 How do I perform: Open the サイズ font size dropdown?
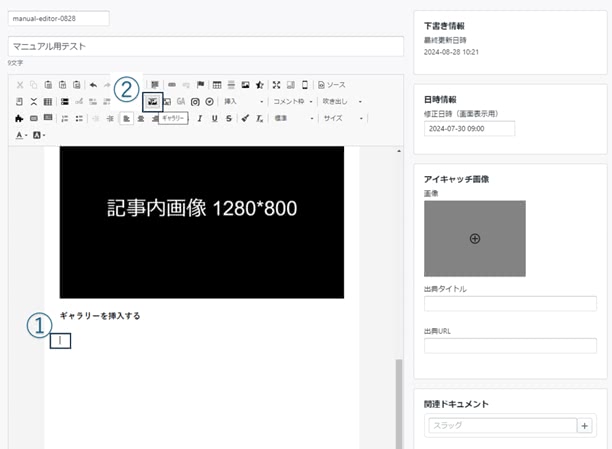343,118
